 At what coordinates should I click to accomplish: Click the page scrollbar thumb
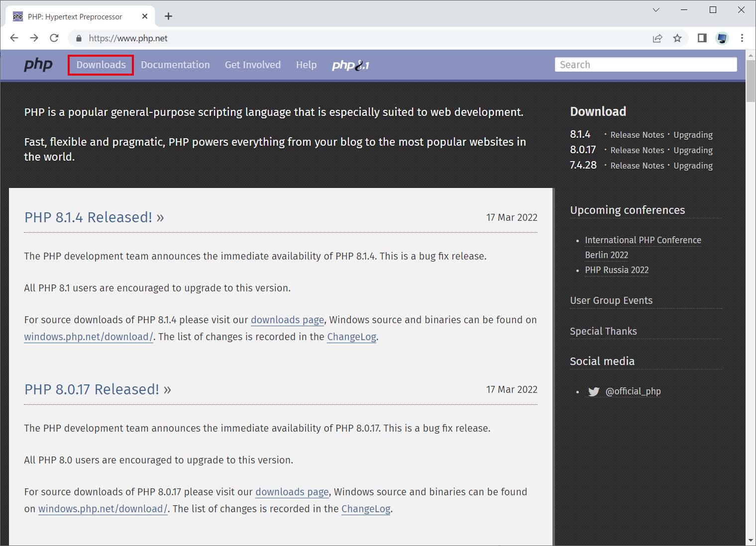click(x=751, y=81)
